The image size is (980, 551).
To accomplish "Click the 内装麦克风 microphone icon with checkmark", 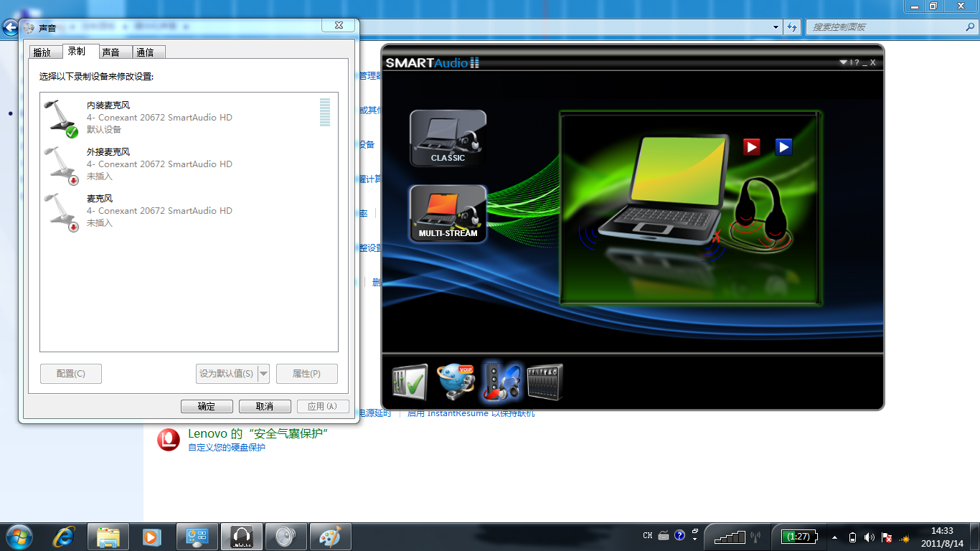I will (61, 118).
